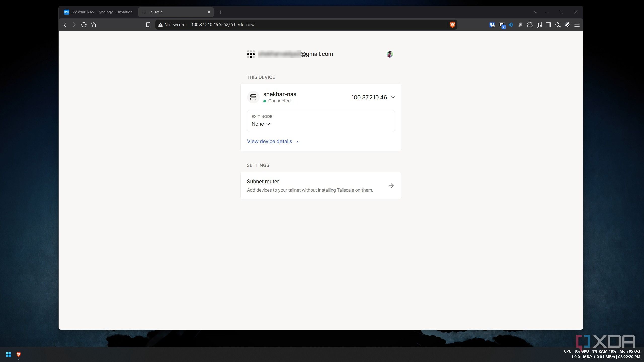Open the Leo AI sparkle icon

click(558, 25)
